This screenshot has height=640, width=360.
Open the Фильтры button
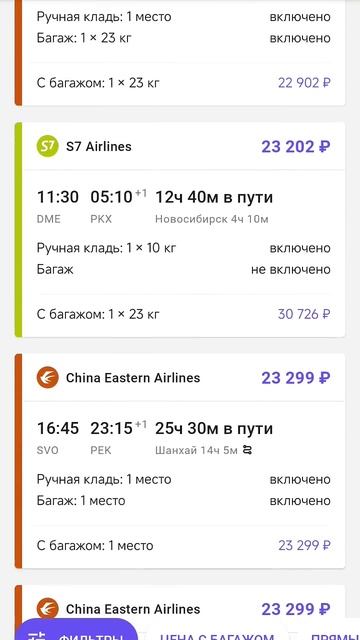(78, 629)
